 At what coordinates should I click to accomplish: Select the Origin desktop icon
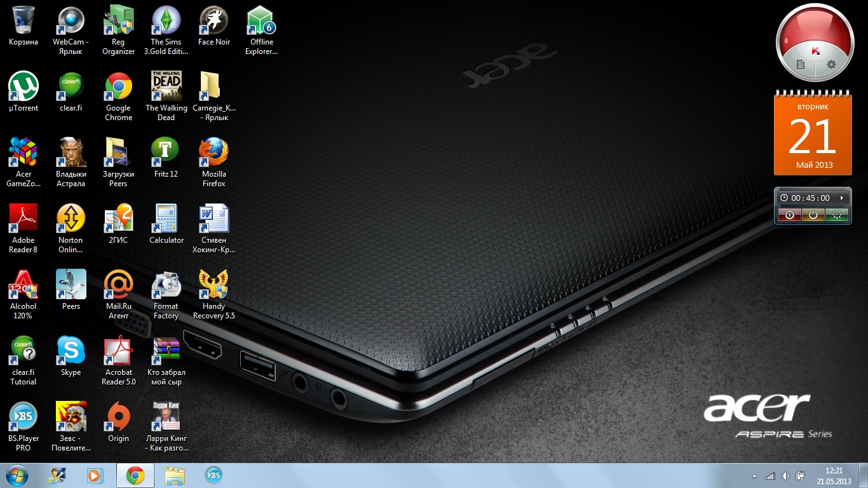119,423
